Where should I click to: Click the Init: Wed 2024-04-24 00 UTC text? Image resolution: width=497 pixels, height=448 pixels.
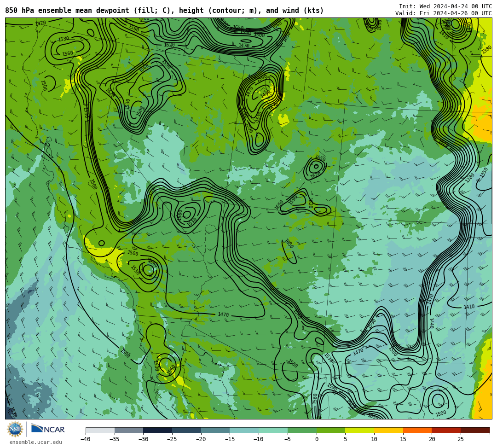coord(445,6)
